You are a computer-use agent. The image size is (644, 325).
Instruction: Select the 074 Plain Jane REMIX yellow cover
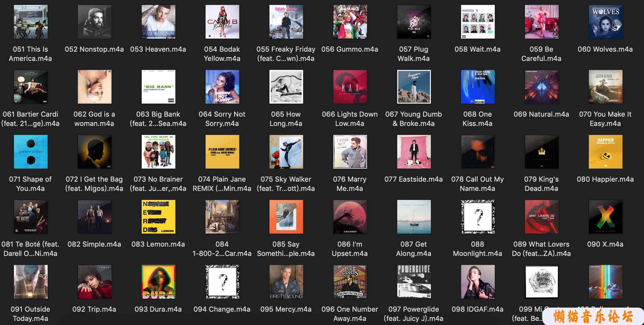click(x=222, y=152)
